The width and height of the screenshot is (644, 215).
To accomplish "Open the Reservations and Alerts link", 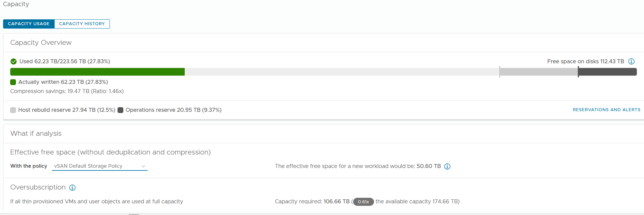I will click(606, 110).
